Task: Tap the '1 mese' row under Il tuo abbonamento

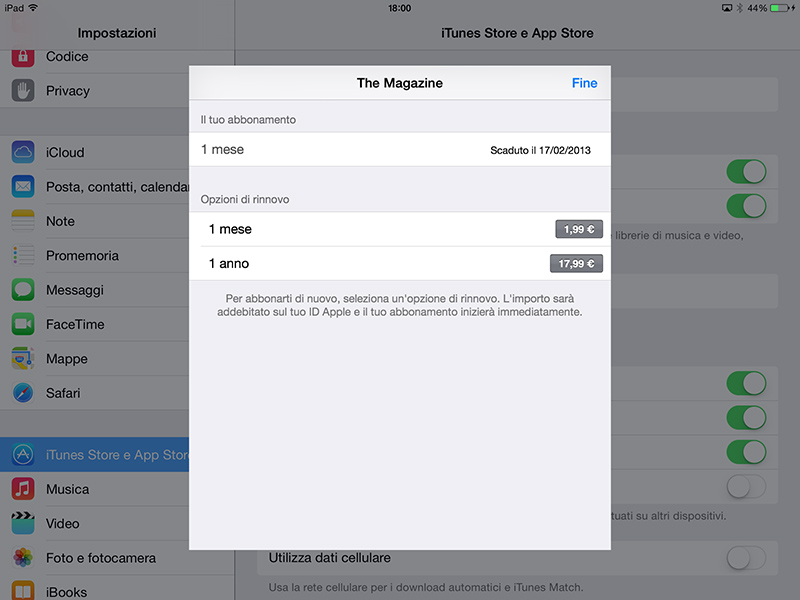Action: [x=399, y=149]
